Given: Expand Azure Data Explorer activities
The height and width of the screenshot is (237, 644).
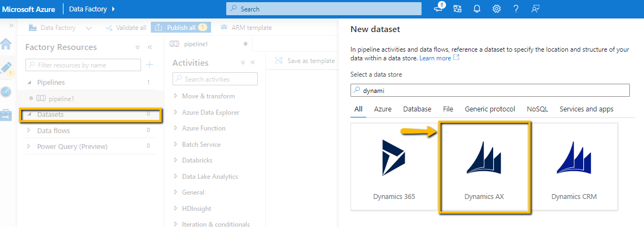Looking at the screenshot, I should click(x=176, y=112).
